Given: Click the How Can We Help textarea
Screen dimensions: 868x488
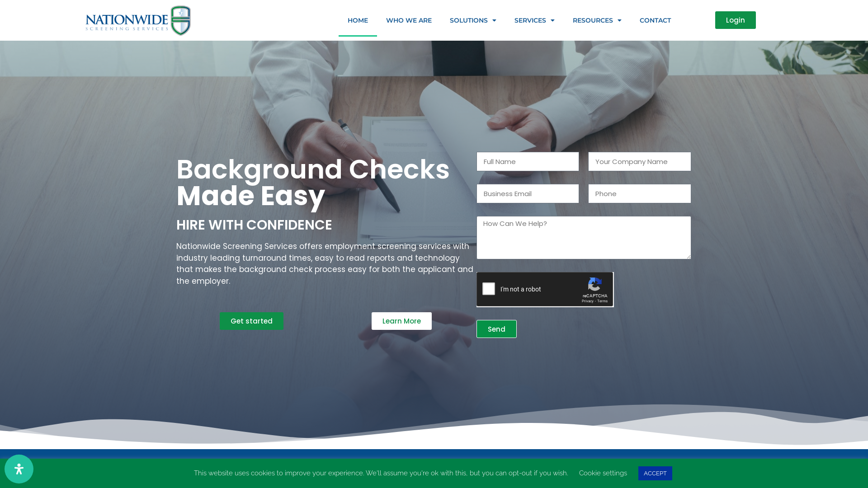Looking at the screenshot, I should (x=584, y=237).
